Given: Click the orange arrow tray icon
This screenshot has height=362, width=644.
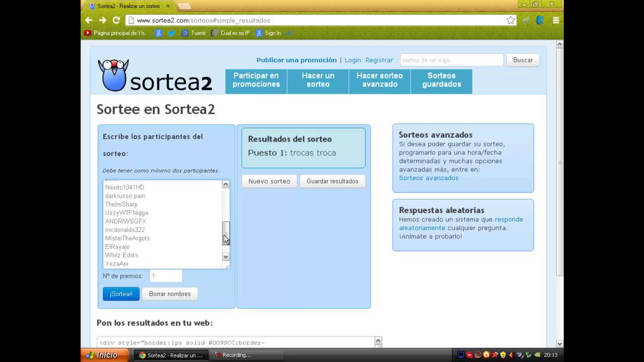Looking at the screenshot, I should point(511,355).
